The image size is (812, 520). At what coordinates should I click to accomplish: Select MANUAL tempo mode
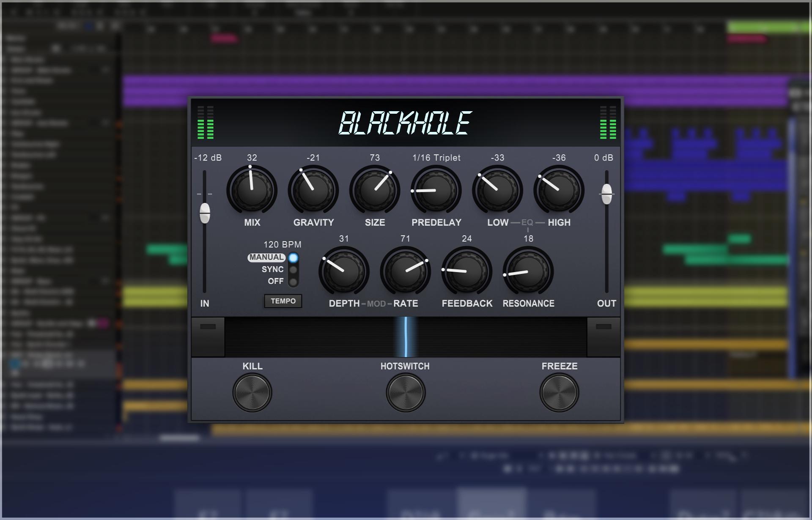(293, 257)
